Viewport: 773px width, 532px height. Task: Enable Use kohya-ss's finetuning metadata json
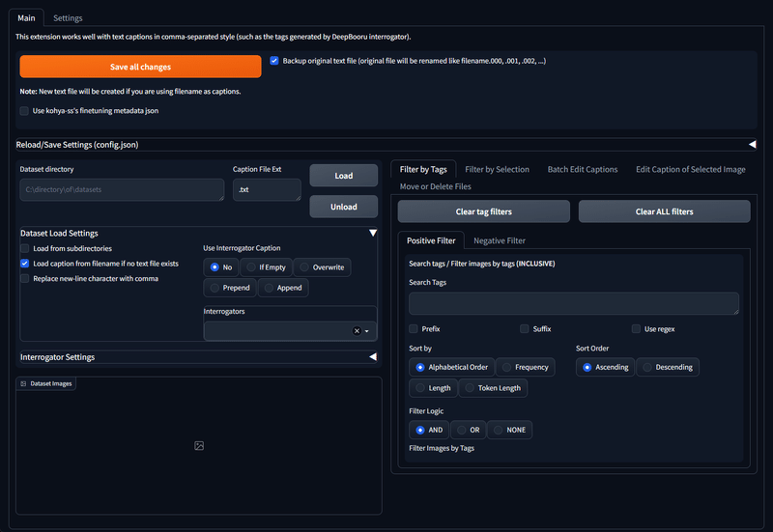(24, 111)
